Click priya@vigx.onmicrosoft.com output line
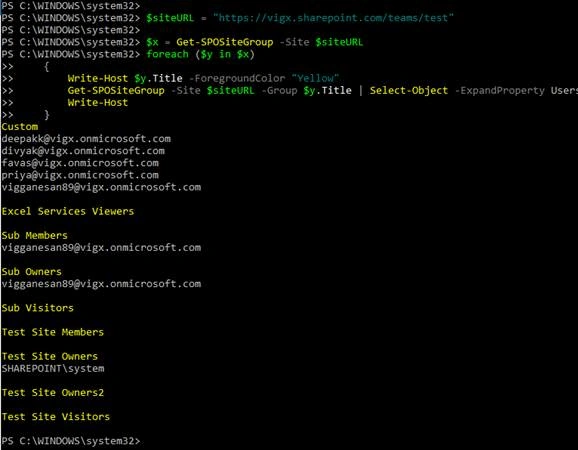This screenshot has width=578, height=450. point(80,175)
